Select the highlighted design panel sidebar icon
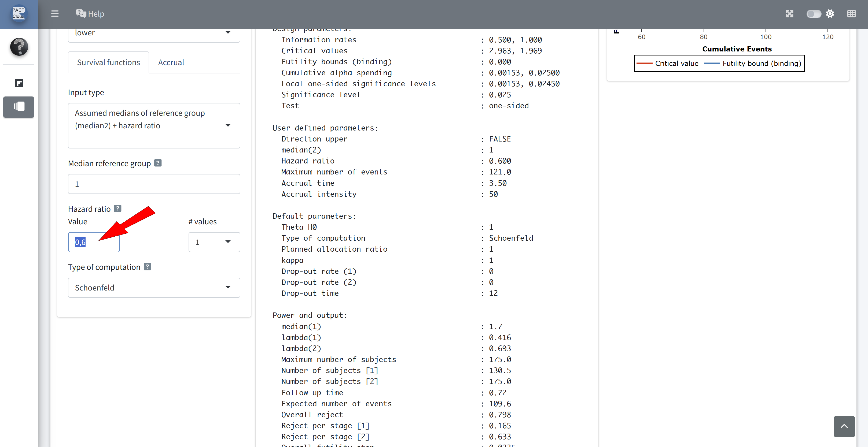This screenshot has height=447, width=868. point(19,107)
